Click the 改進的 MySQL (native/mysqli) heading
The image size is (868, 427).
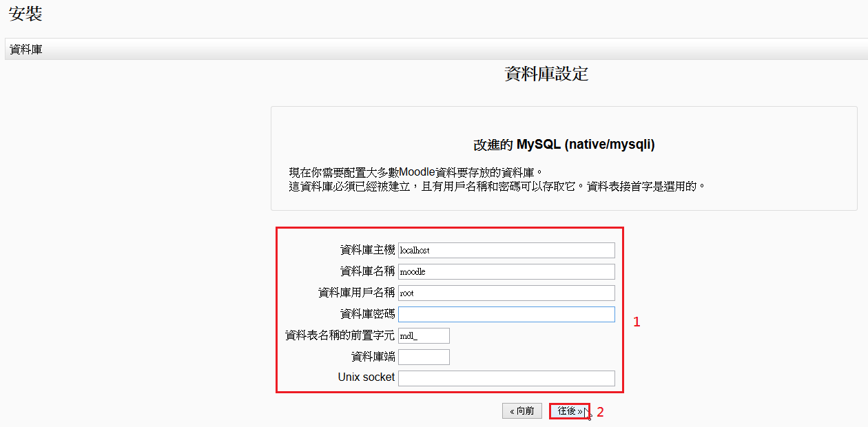[564, 145]
